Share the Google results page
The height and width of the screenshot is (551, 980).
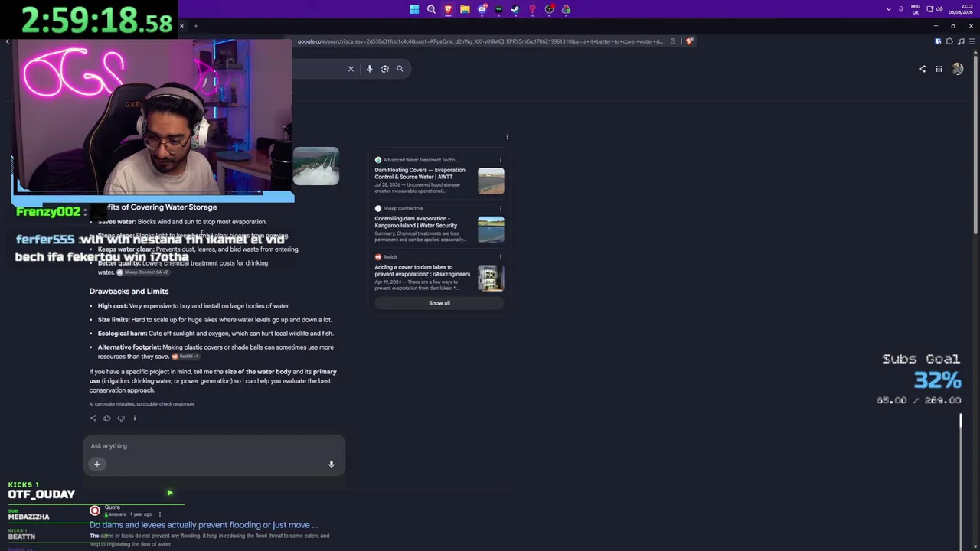(x=922, y=69)
